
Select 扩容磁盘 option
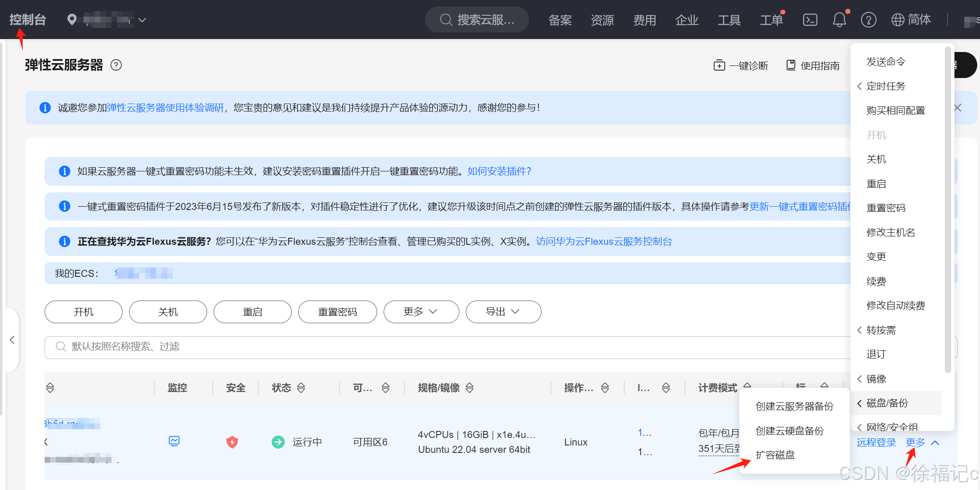[775, 455]
